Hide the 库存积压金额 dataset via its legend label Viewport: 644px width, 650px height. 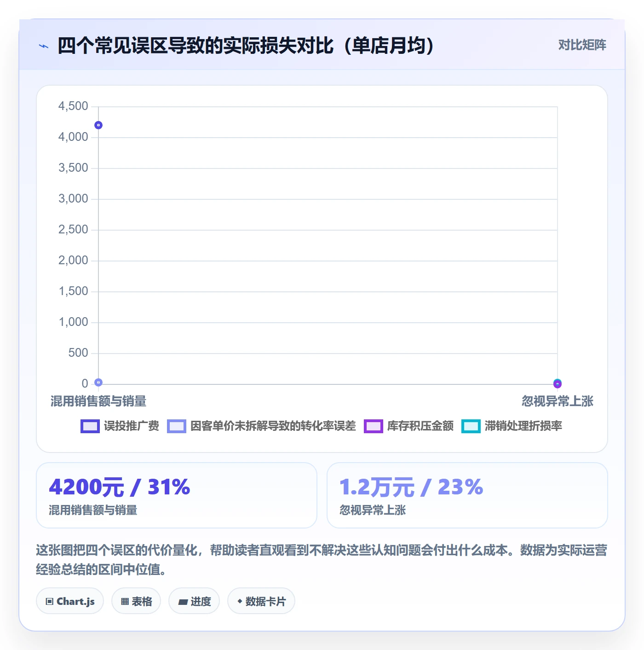coord(420,426)
